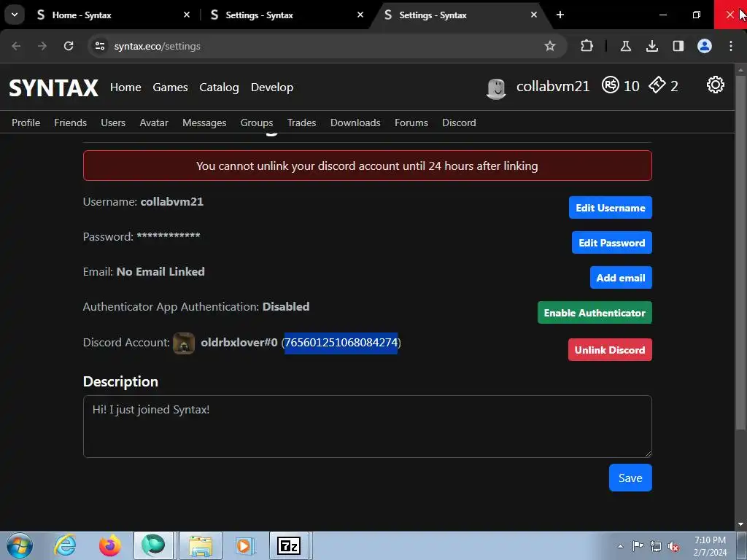Click the page vertical scrollbar
Viewport: 747px width, 560px height.
[x=740, y=252]
